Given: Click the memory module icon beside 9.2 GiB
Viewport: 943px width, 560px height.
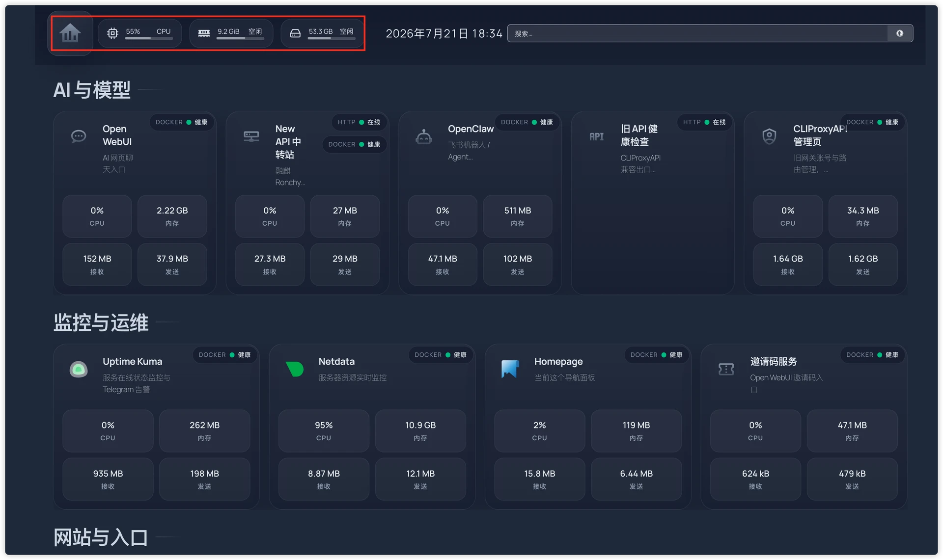Looking at the screenshot, I should coord(204,33).
